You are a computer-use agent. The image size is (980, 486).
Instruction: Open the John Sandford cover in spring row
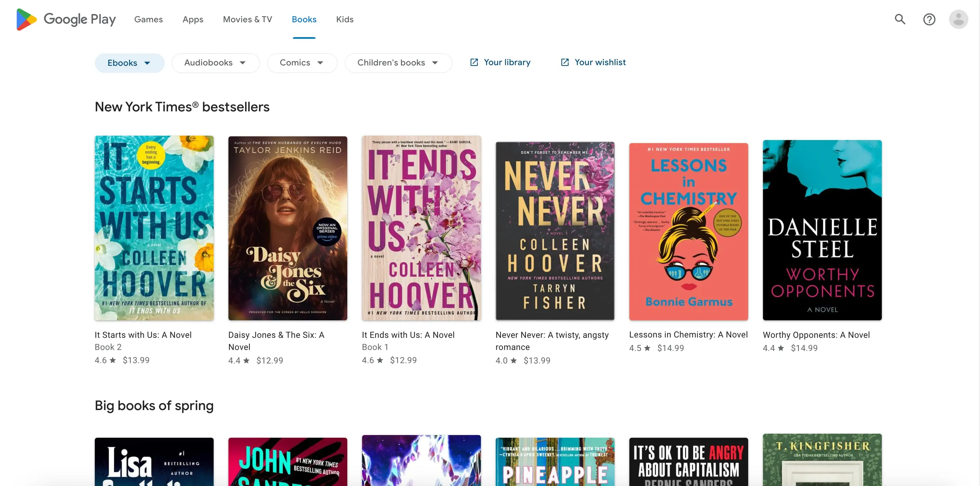288,462
